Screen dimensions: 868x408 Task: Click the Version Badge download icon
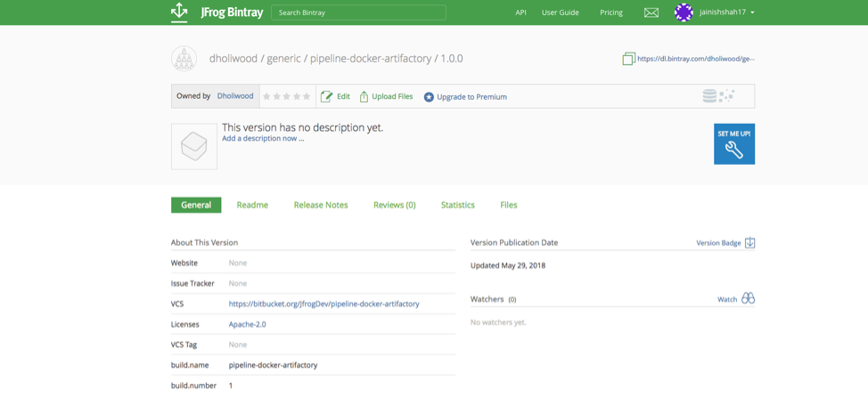(749, 243)
